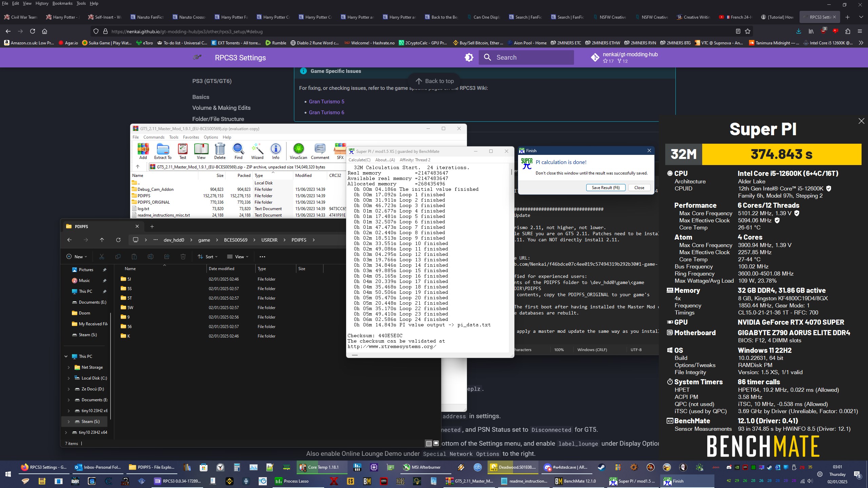Click the Find magnifier icon in WinRAR
Screen dimensions: 868x488
tap(238, 151)
